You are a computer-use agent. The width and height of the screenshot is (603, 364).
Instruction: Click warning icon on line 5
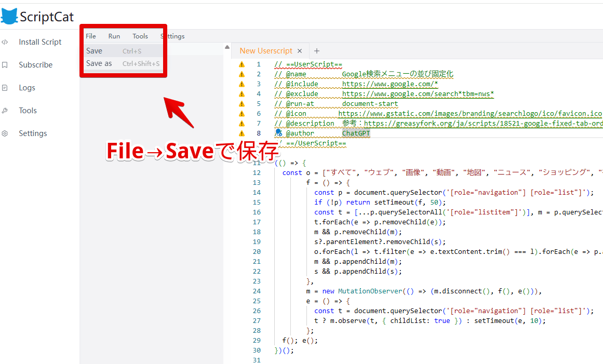(x=242, y=104)
